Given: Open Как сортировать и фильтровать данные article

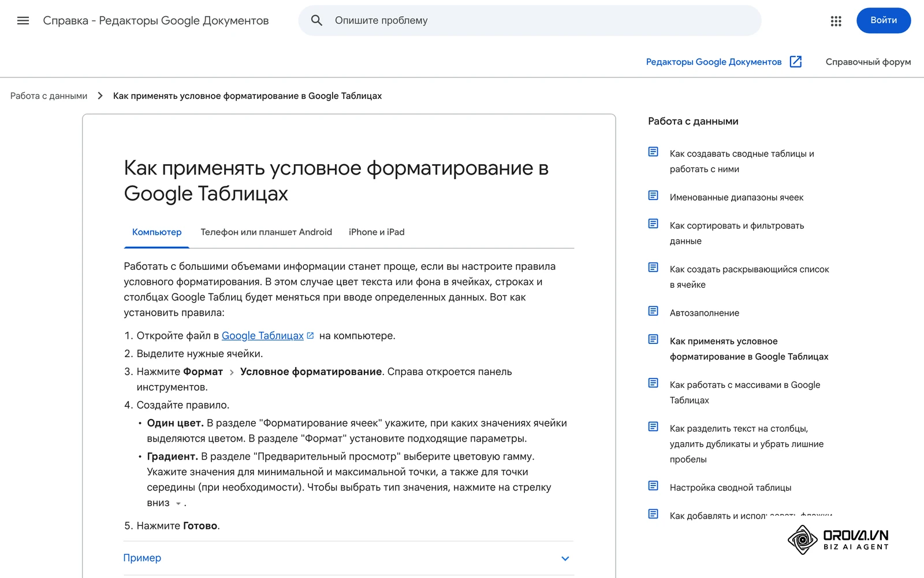Looking at the screenshot, I should pos(737,234).
